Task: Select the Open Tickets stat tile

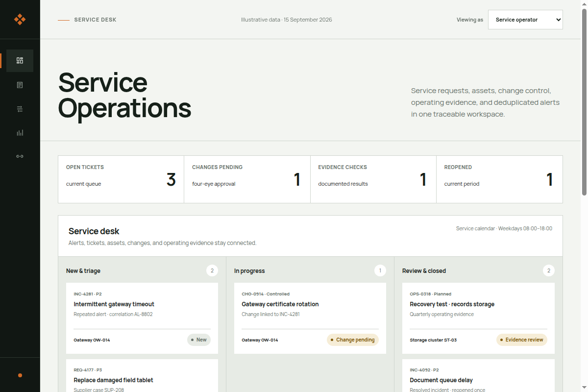Action: [x=121, y=179]
